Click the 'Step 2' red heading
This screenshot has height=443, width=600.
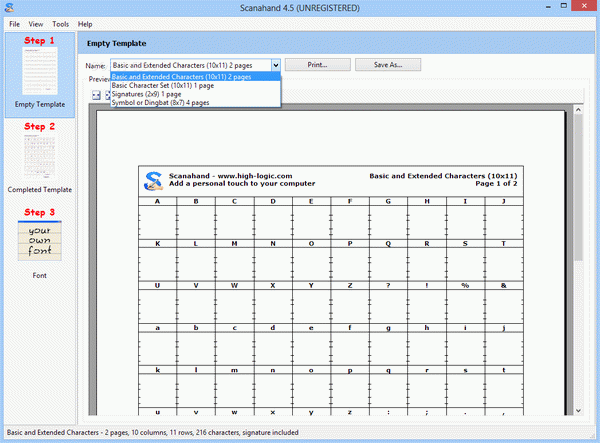39,126
